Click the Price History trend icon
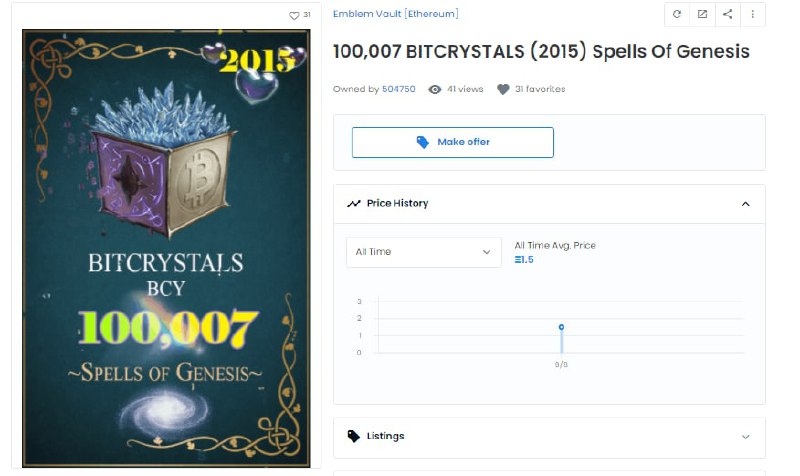 pyautogui.click(x=354, y=204)
